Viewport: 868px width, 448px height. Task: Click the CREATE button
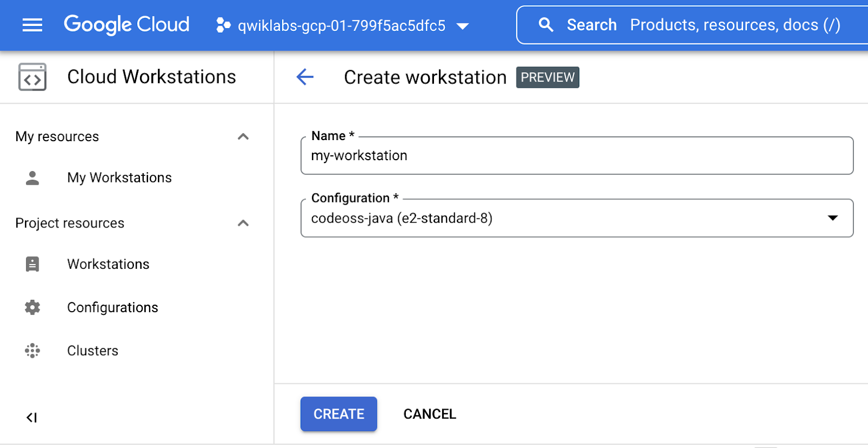(339, 414)
